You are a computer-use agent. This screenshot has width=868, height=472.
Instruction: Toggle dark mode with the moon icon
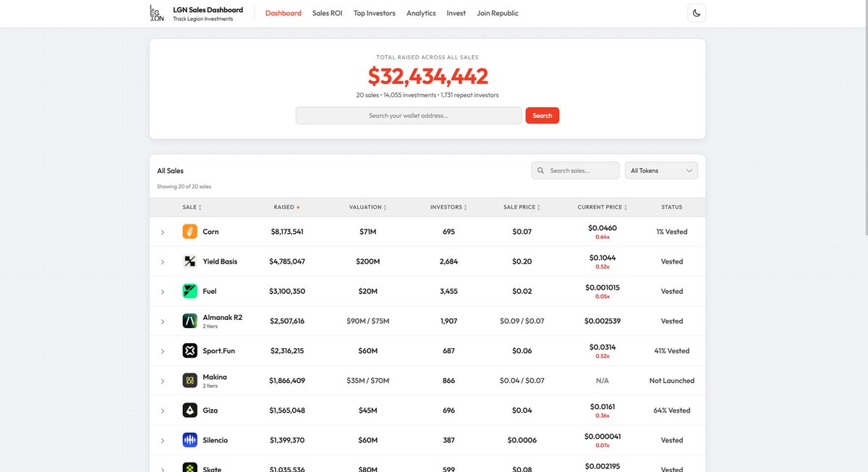click(696, 13)
